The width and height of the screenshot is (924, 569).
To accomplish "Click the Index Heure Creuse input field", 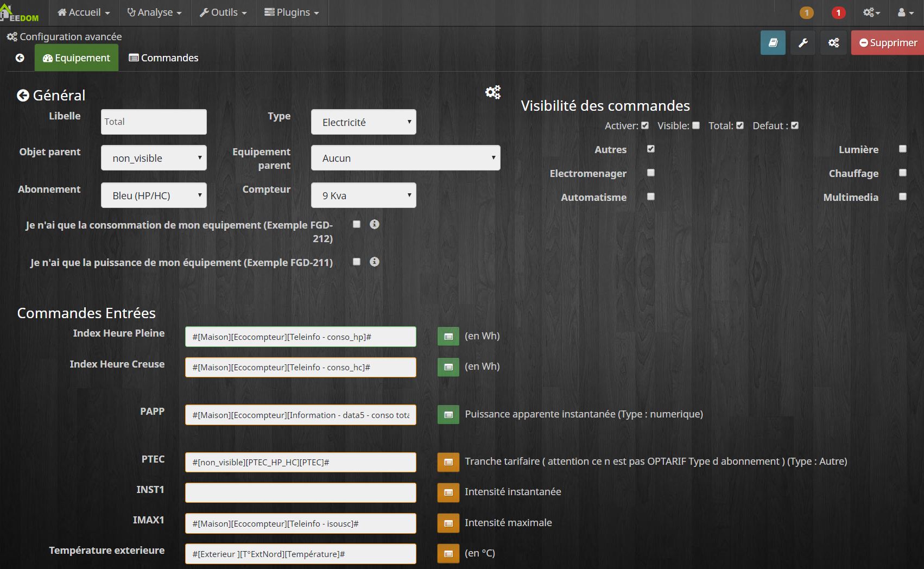I will pos(301,367).
